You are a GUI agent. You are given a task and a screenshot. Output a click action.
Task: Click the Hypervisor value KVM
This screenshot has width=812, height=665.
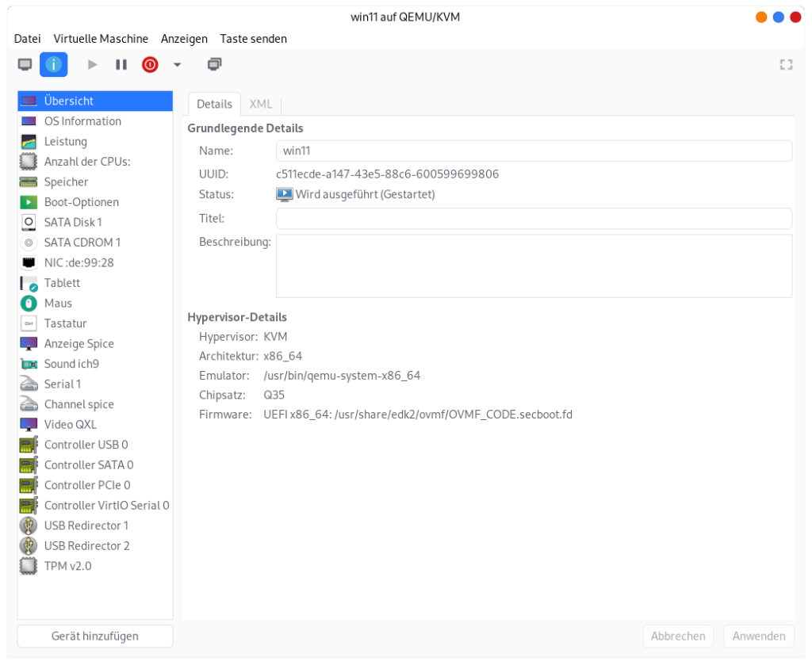(275, 337)
